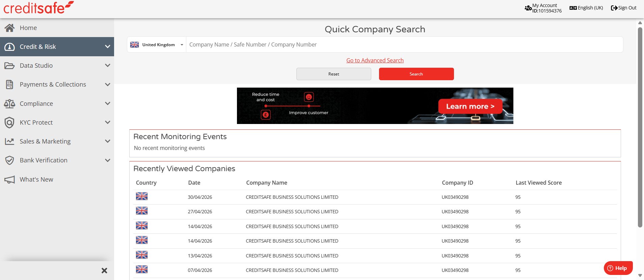Click the UK flag in the 13/04/2026 row
Viewport: 644px width, 280px height.
[x=142, y=255]
